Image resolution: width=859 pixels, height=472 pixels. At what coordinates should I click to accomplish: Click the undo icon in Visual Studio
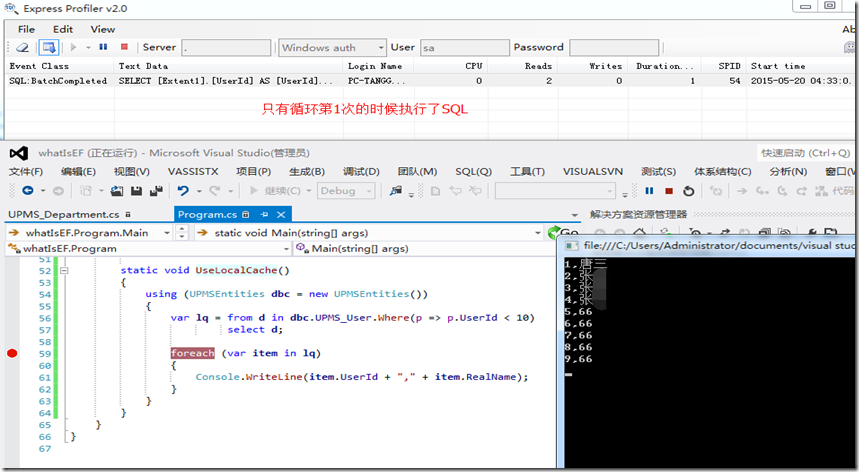[183, 191]
